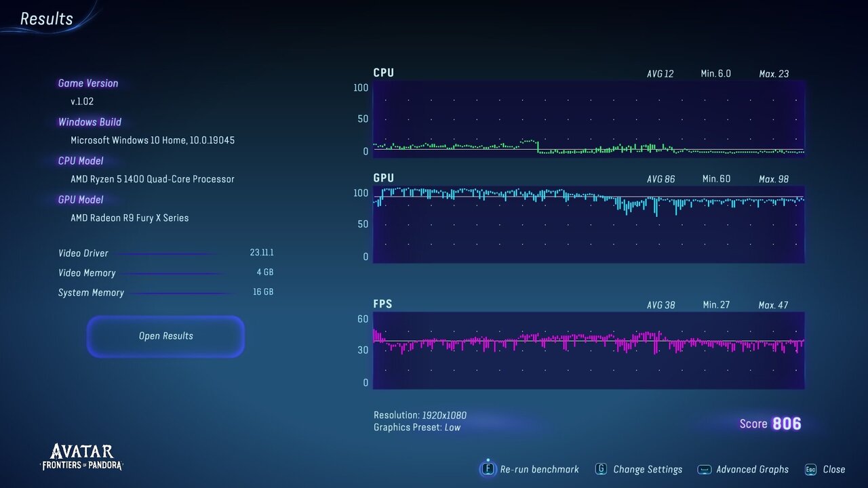Select Re-run benchmark
The image size is (868, 488).
point(539,469)
